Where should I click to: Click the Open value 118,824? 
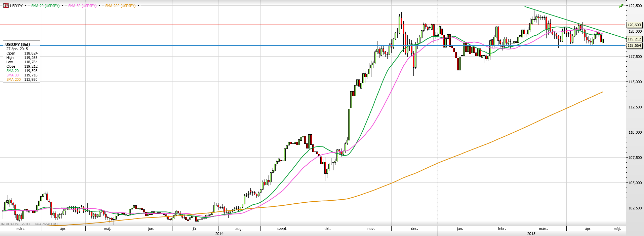pyautogui.click(x=31, y=53)
